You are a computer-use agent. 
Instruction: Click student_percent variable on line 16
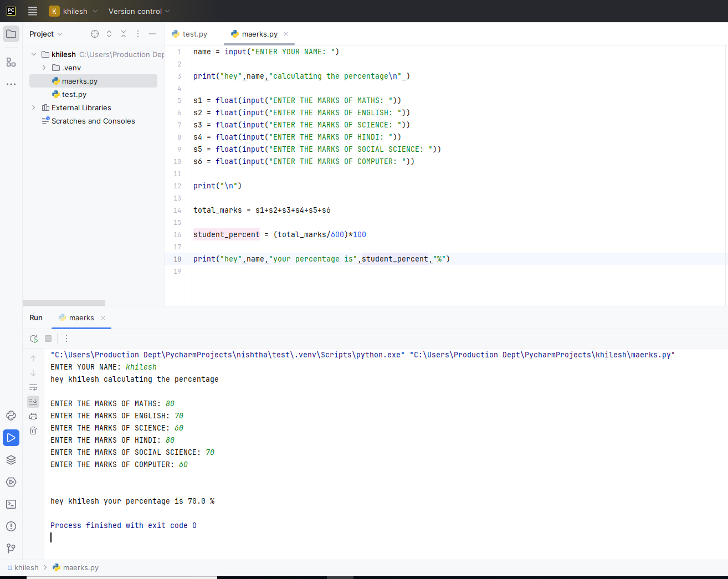(227, 234)
